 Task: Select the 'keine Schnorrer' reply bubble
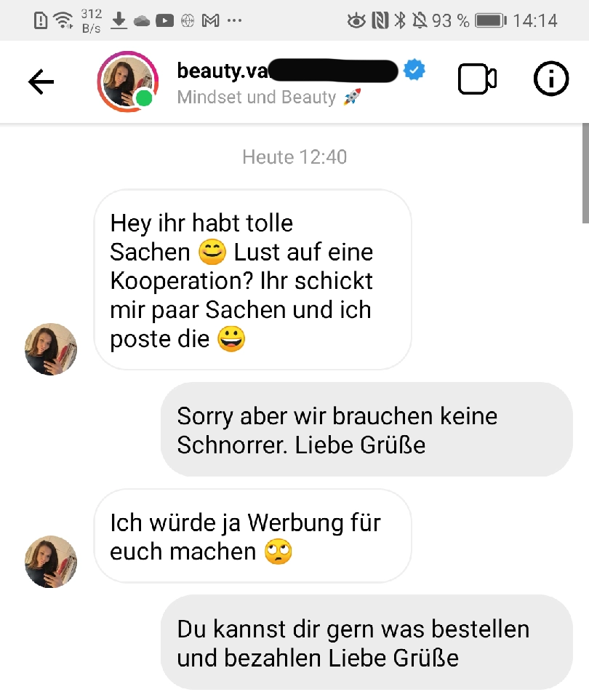[366, 429]
